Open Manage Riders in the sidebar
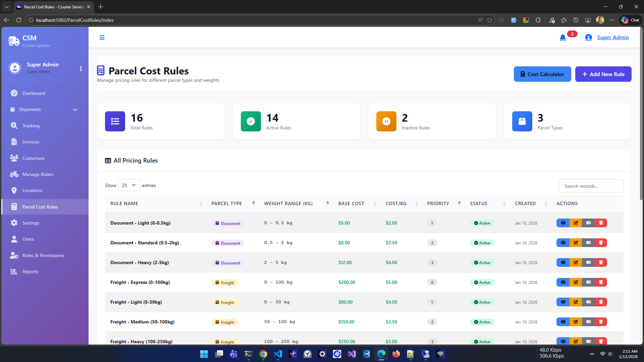 coord(38,174)
